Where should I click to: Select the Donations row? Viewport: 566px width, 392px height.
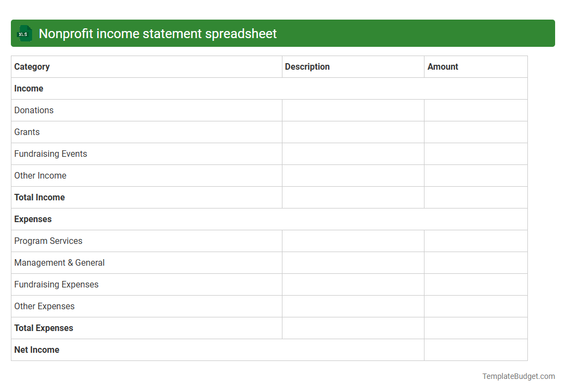[34, 110]
